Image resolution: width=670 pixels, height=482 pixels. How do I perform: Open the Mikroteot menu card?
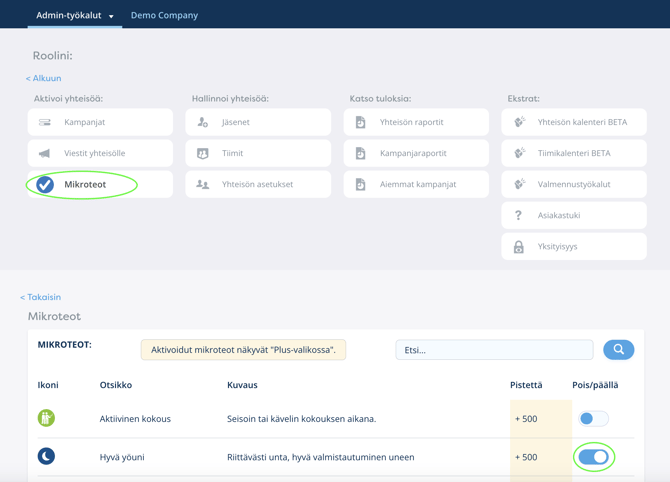[100, 185]
